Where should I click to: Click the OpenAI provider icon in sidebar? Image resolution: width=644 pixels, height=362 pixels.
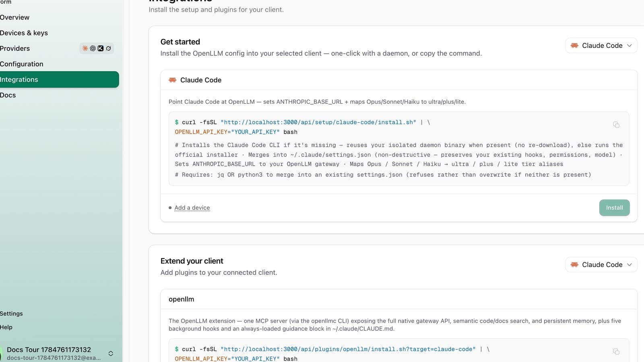tap(93, 48)
